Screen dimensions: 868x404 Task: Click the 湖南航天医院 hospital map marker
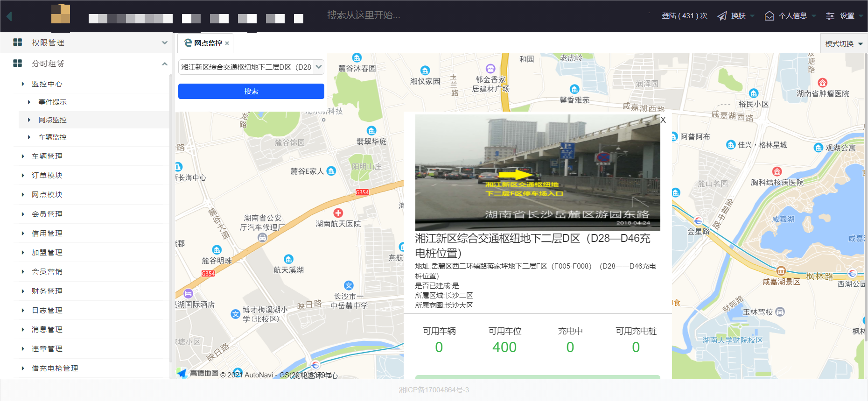[x=338, y=213]
